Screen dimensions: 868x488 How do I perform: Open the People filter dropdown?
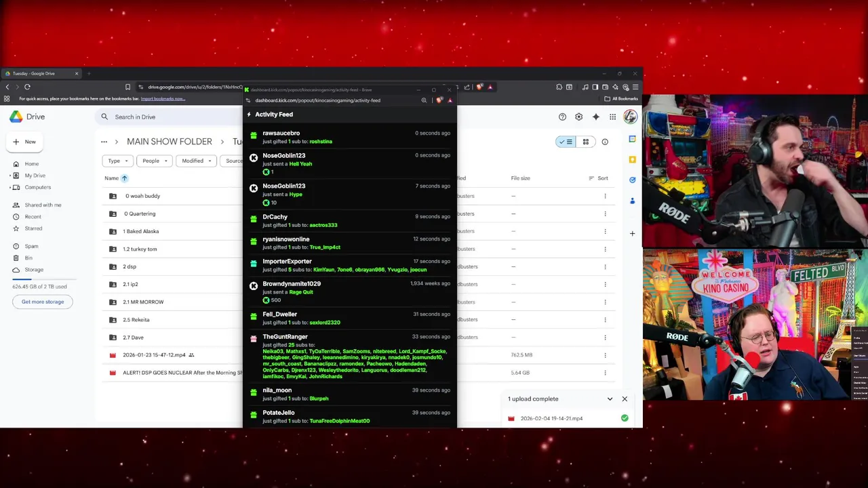[154, 161]
